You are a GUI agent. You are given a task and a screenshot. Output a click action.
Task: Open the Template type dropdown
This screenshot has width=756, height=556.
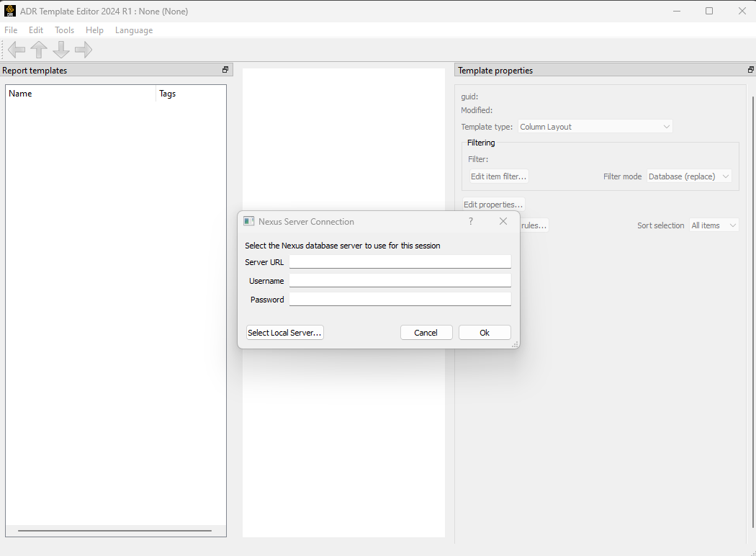595,127
